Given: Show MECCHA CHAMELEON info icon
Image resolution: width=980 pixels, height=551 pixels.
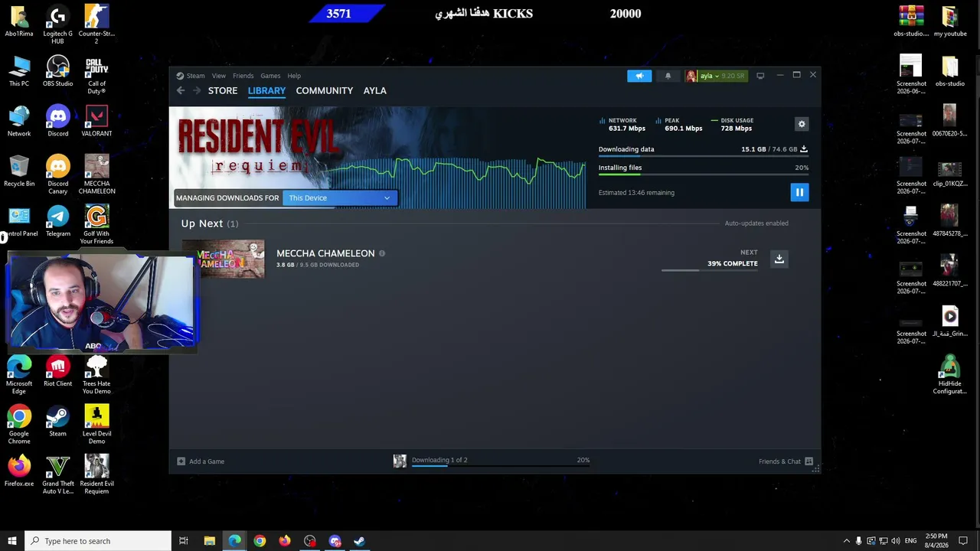Looking at the screenshot, I should (x=382, y=253).
